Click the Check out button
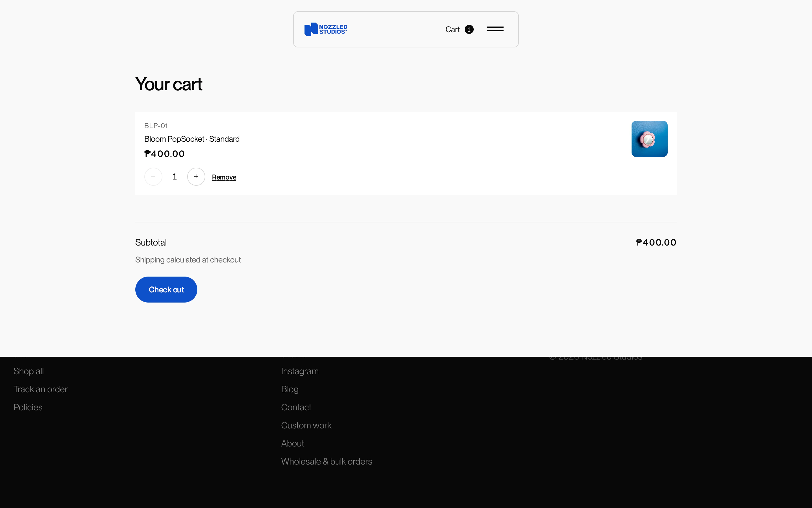The width and height of the screenshot is (812, 508). 166,290
